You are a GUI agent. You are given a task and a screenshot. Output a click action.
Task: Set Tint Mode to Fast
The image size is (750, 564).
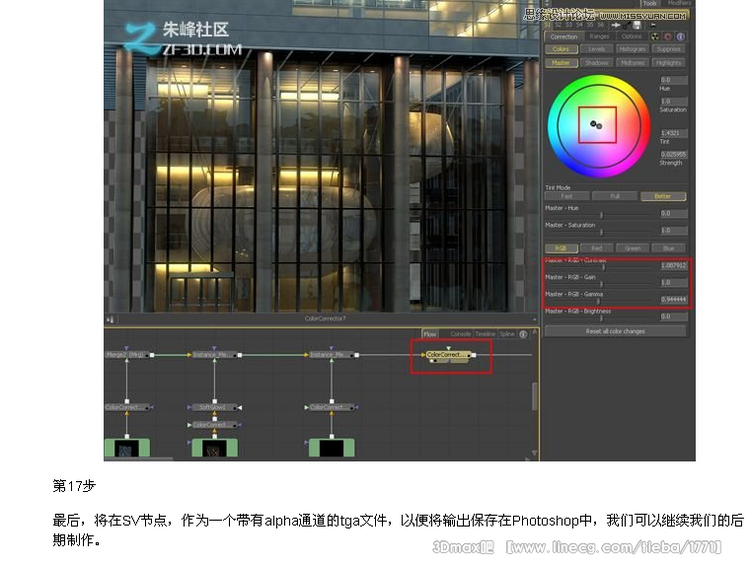coord(567,196)
